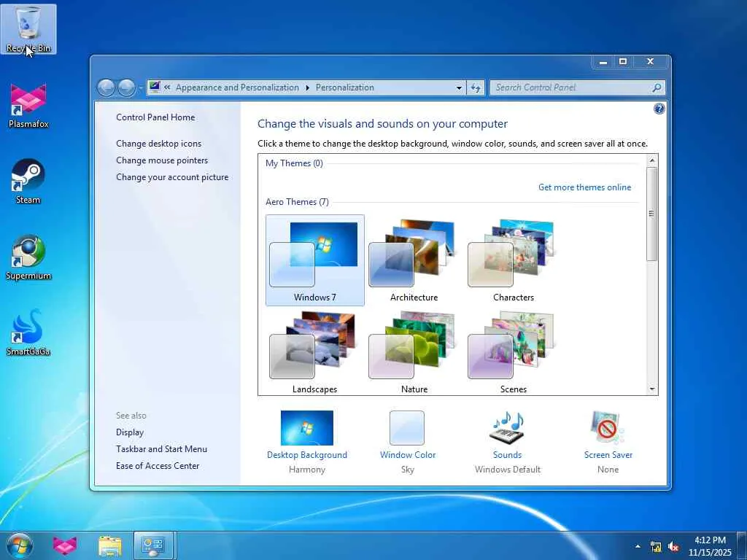The image size is (747, 560).
Task: Click the Show desktop strip on the taskbar
Action: (742, 545)
